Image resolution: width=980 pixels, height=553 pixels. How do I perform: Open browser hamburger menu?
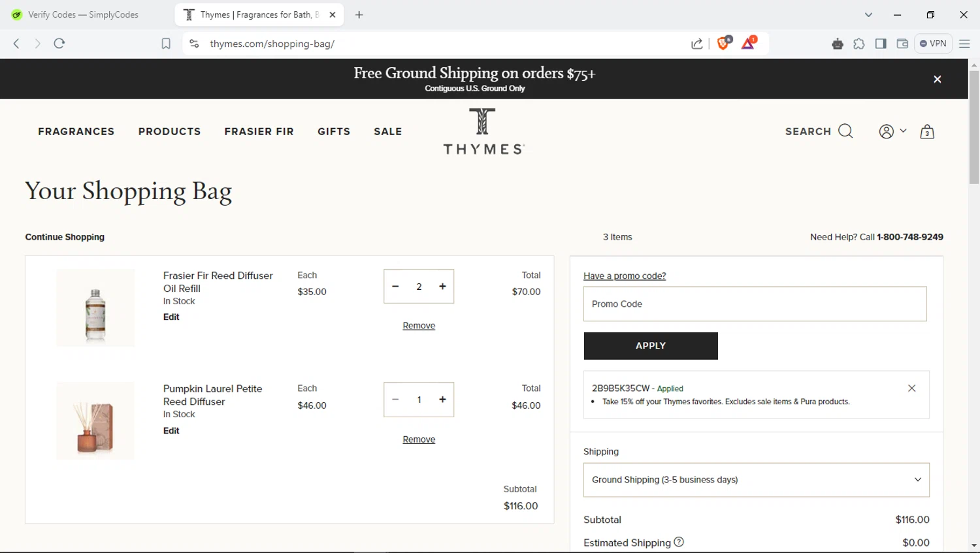[964, 44]
